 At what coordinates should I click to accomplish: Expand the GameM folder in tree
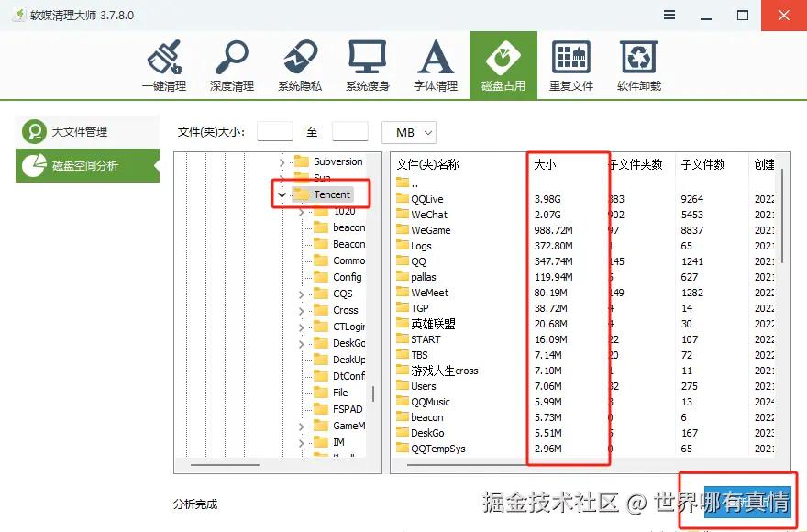(x=301, y=427)
